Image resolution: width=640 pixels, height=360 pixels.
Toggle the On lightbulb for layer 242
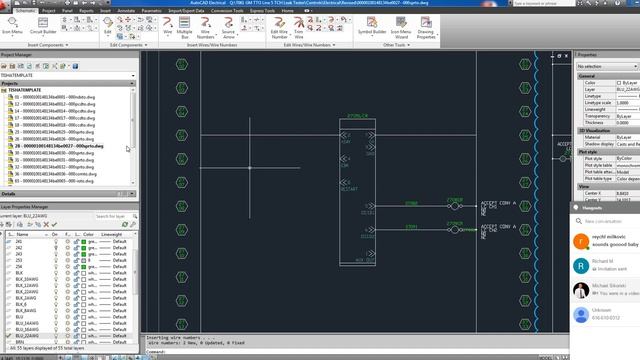coord(56,247)
